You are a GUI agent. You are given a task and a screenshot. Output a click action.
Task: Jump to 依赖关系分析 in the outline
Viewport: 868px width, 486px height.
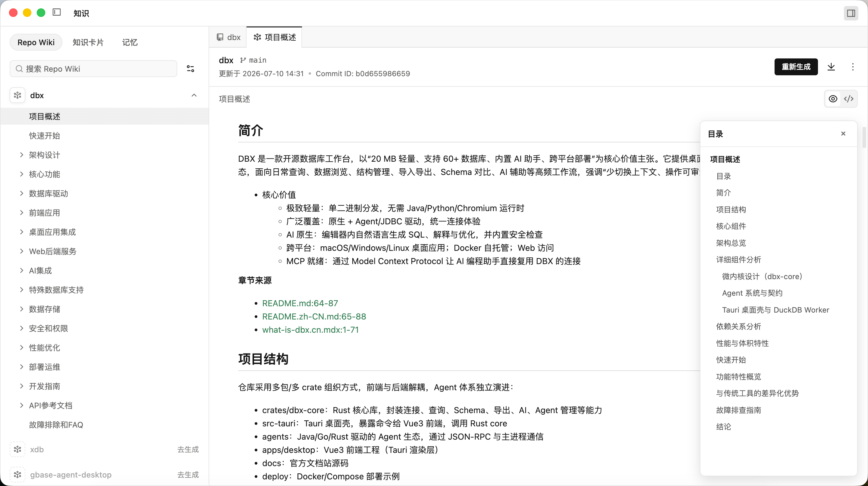click(x=739, y=326)
